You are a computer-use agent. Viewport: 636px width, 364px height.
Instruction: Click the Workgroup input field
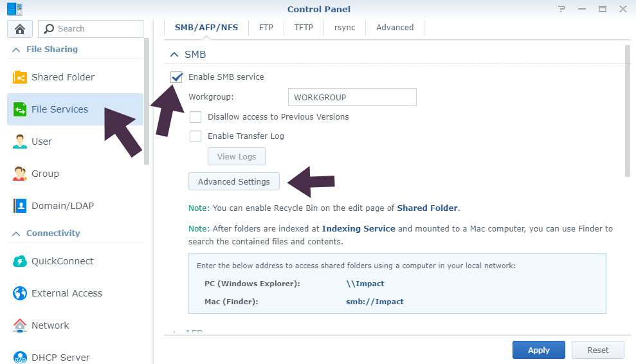[x=352, y=97]
